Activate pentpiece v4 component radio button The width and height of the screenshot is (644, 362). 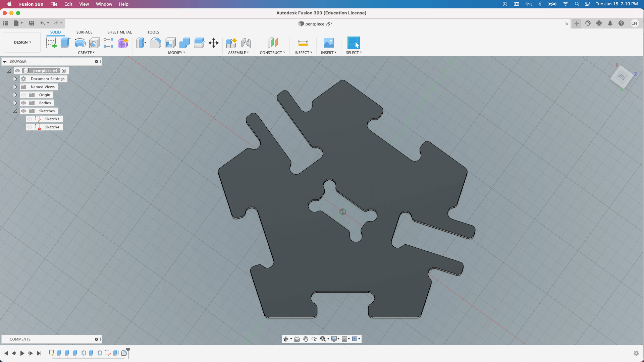pos(64,71)
